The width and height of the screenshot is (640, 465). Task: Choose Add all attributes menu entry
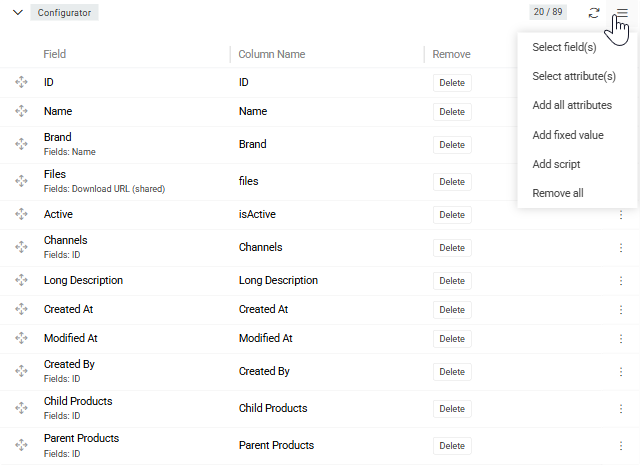572,105
